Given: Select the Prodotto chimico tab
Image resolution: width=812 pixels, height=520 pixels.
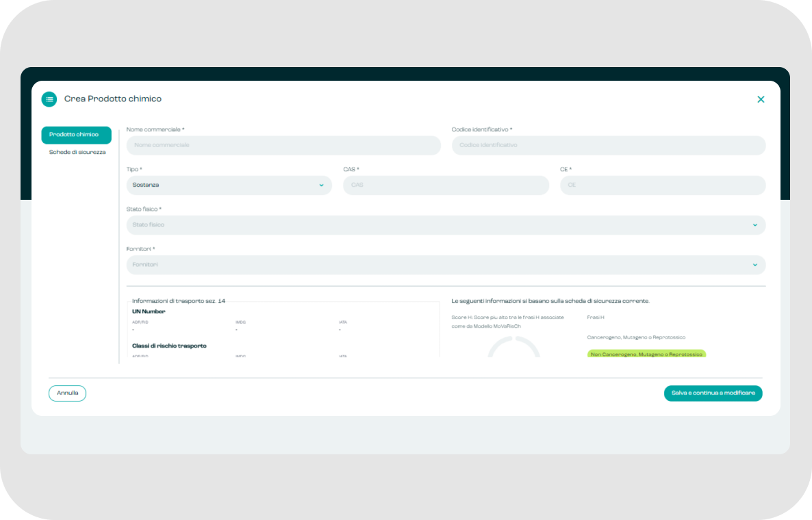Looking at the screenshot, I should (x=76, y=135).
